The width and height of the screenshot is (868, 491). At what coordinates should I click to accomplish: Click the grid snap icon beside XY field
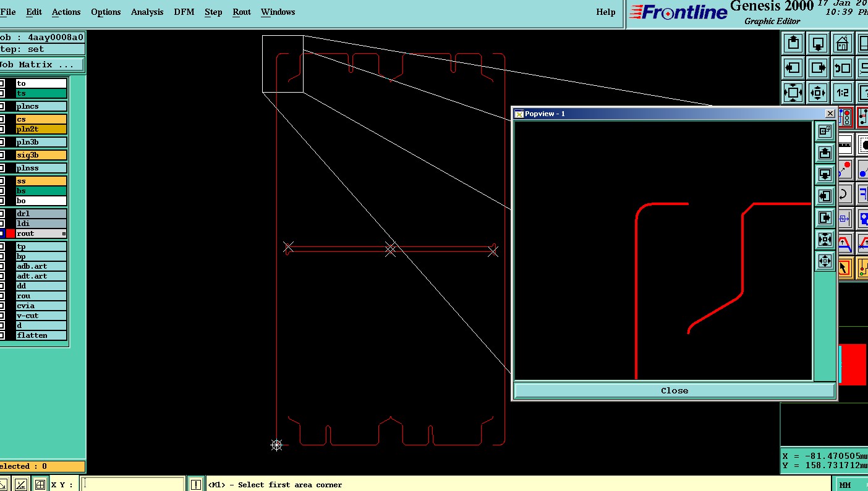40,485
